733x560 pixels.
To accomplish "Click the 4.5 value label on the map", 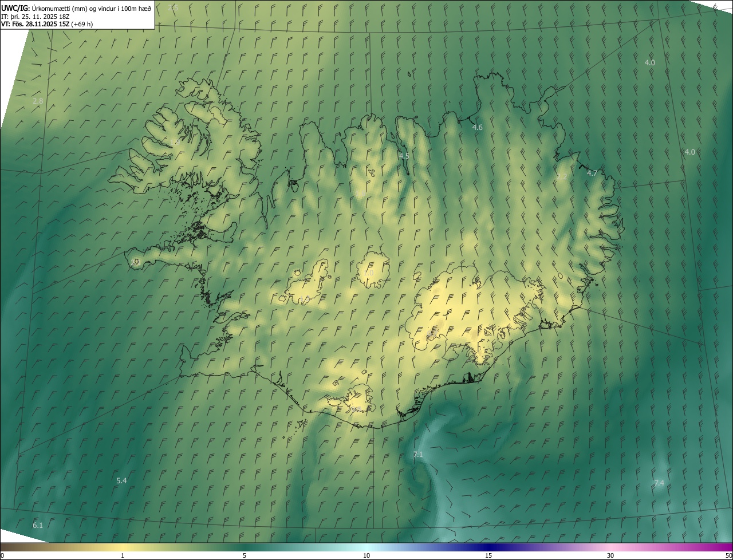I will (404, 156).
